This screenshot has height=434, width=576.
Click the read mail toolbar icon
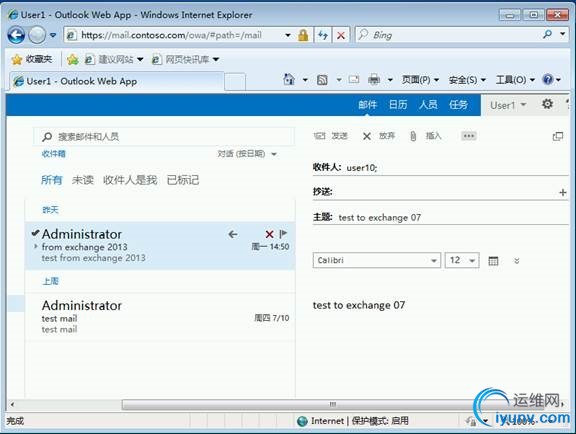[354, 80]
